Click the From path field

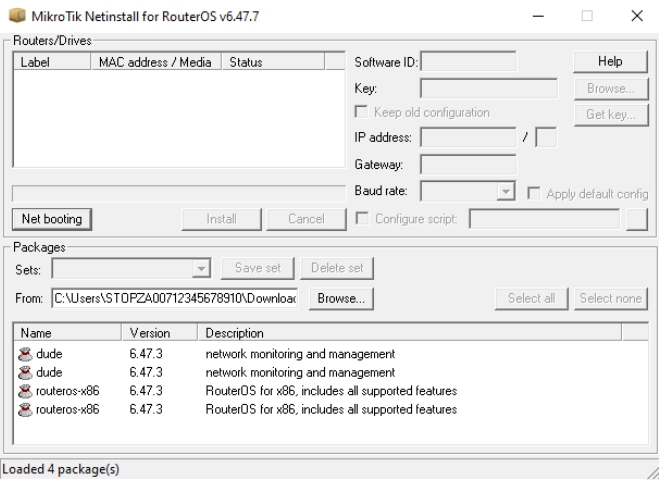(x=175, y=298)
